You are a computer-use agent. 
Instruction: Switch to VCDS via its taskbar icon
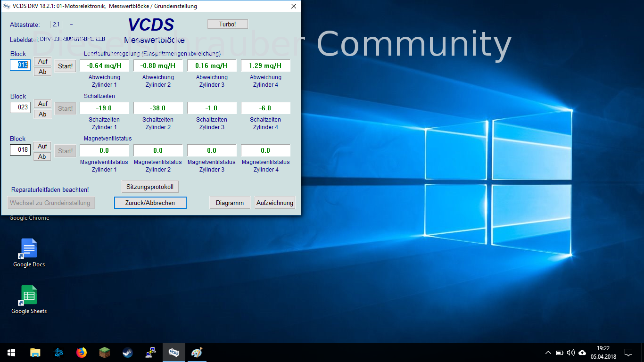click(x=174, y=353)
